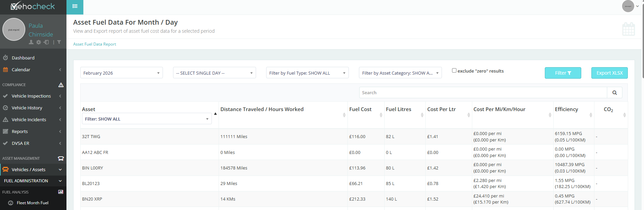Sort by the Asset column arrow
Screen dimensions: 644x210
coord(215,114)
